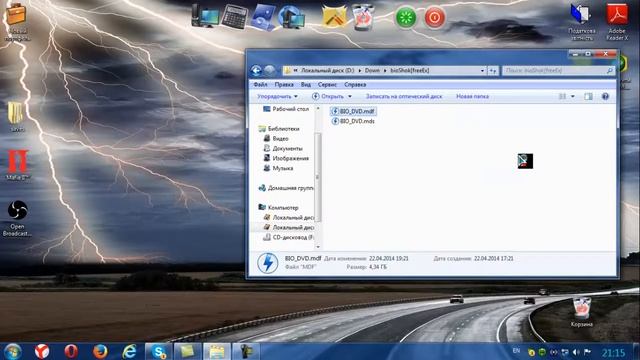The height and width of the screenshot is (360, 640).
Task: Open the Mafia II desktop shortcut
Action: coord(17,165)
